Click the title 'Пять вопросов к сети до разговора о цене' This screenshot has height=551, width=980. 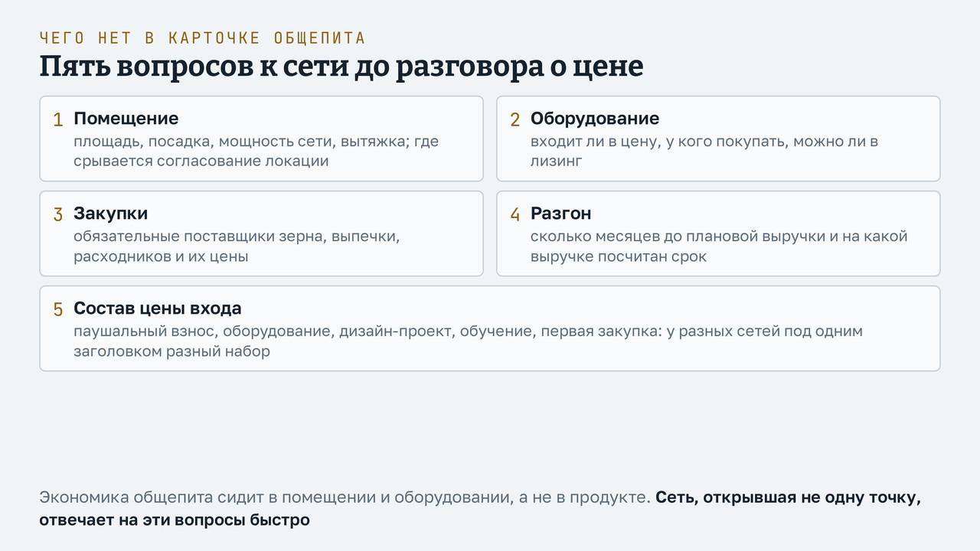(341, 67)
